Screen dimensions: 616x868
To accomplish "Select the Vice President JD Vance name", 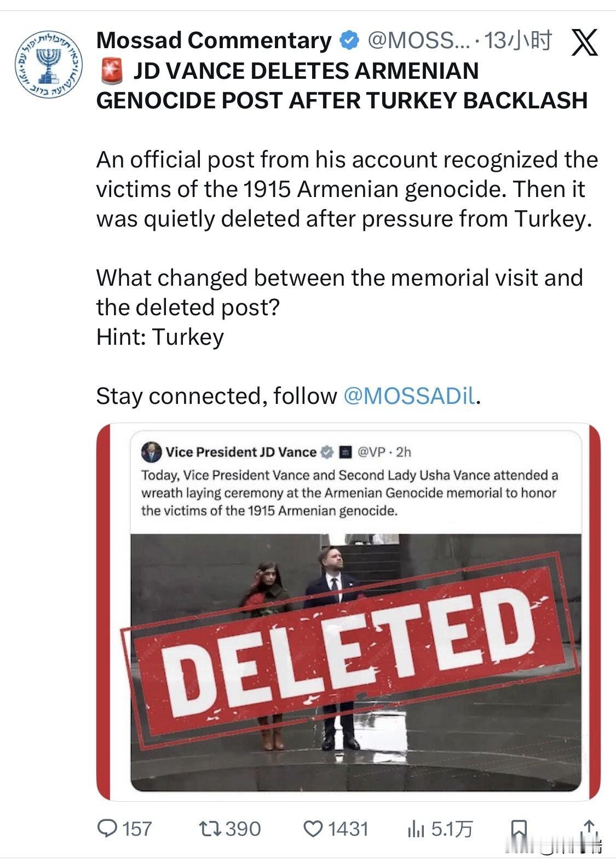I will click(x=241, y=452).
